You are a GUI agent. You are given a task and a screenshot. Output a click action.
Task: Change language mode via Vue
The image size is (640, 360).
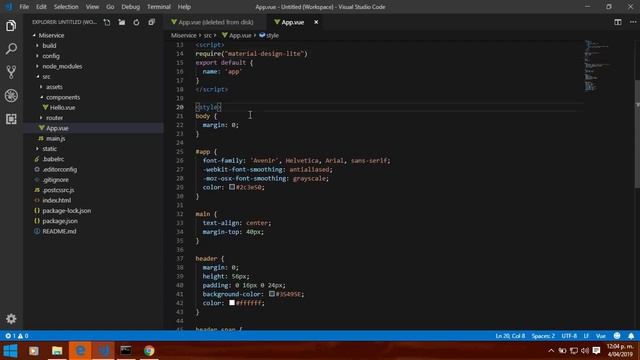[600, 336]
